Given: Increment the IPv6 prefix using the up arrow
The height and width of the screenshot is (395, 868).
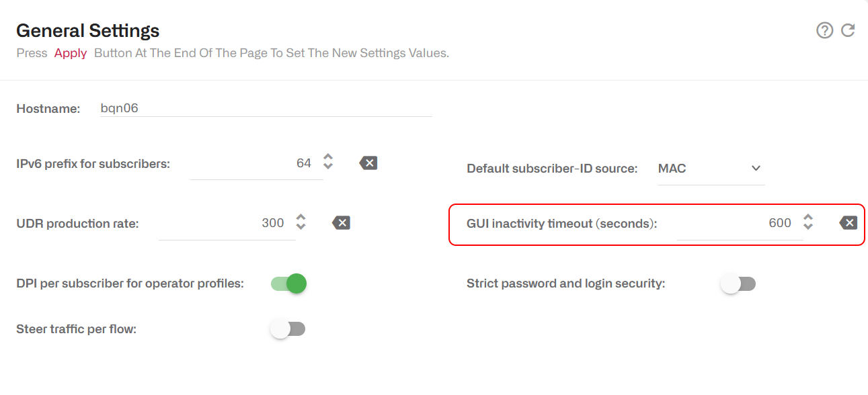Looking at the screenshot, I should [x=327, y=159].
